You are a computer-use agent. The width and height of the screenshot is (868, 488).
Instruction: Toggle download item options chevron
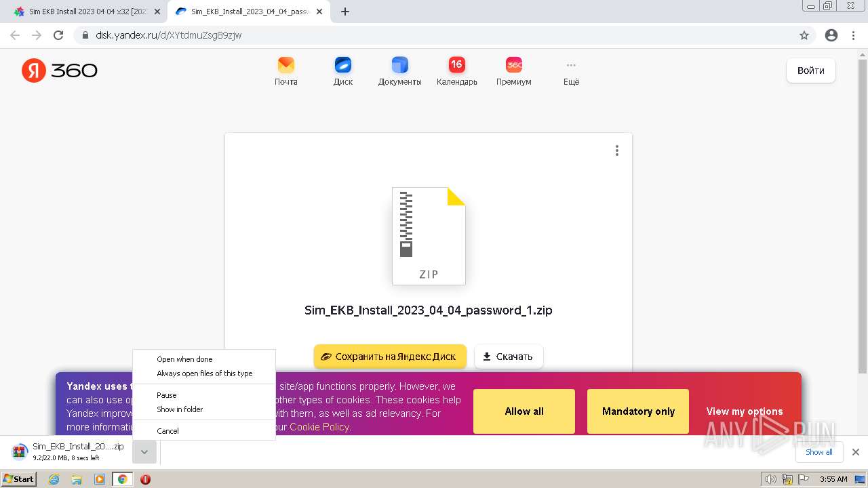pos(144,452)
